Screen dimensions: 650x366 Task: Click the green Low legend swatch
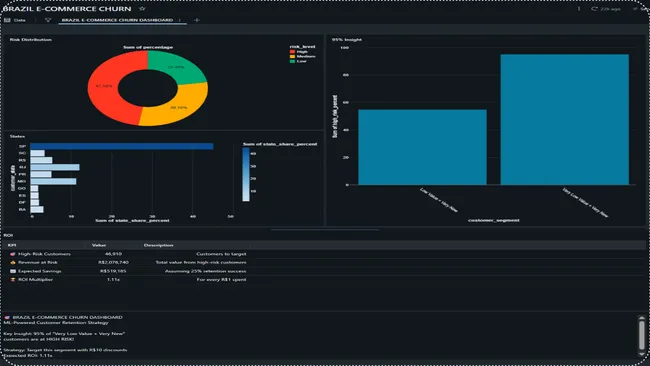[292, 61]
